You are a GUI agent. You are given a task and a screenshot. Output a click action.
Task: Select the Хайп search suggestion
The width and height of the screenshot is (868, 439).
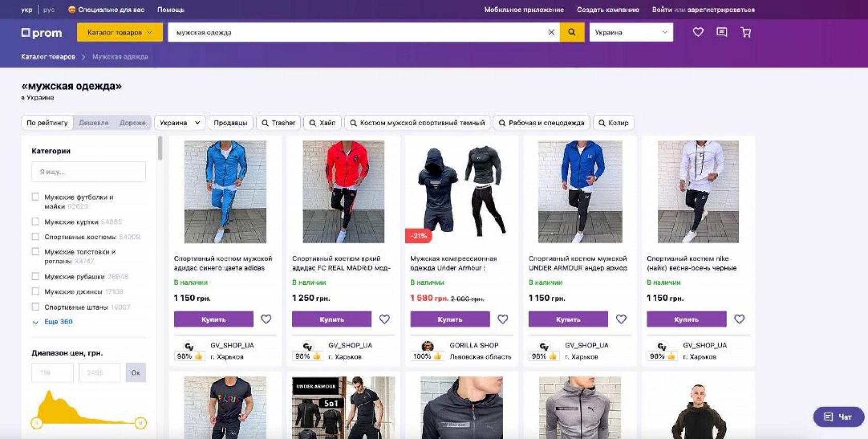coord(322,123)
